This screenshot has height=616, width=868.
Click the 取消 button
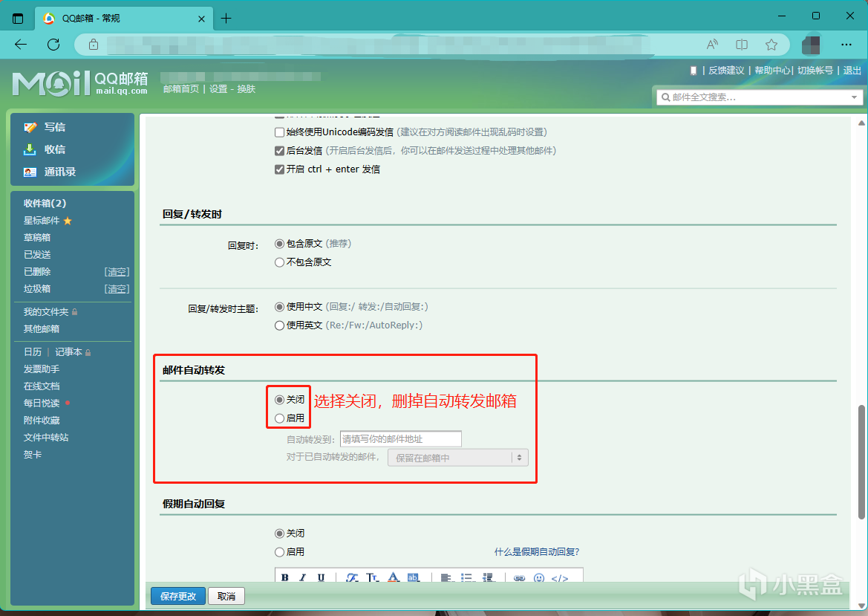[x=226, y=596]
